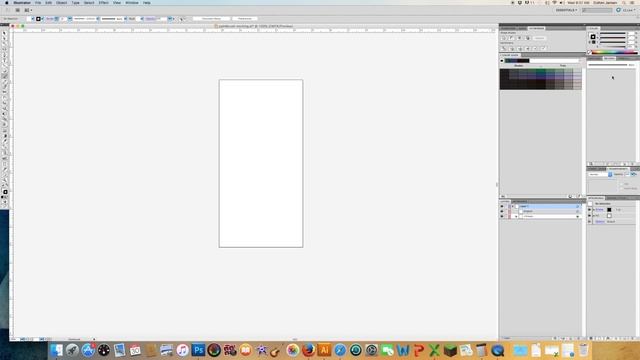Screen dimensions: 640x360
Task: Click Unite in Pathfinder shape modes
Action: pos(503,38)
